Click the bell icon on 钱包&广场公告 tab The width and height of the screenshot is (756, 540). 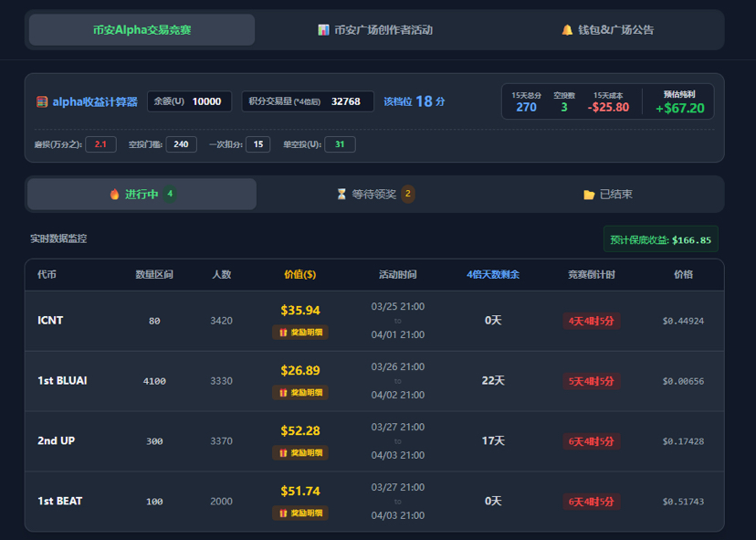coord(567,30)
